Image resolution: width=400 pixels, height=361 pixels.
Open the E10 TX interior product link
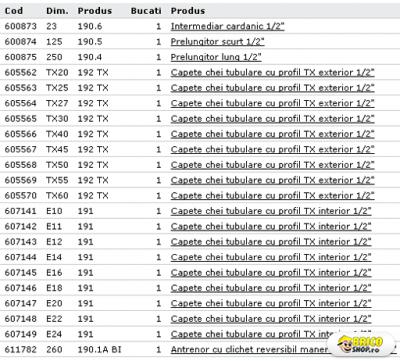click(271, 211)
